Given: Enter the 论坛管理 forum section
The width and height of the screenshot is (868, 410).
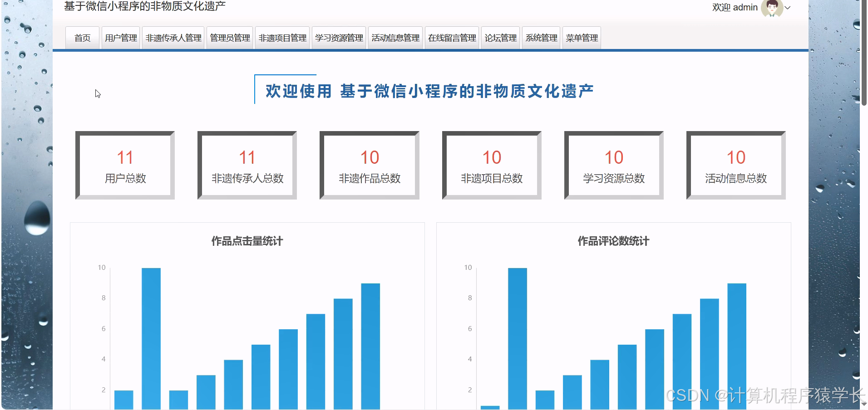Looking at the screenshot, I should tap(501, 38).
